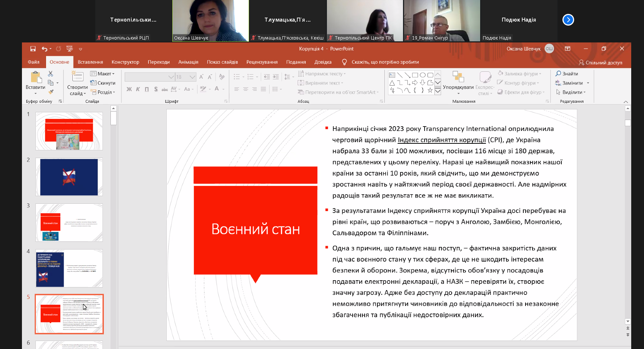Show next meeting participants with blue arrow
Image resolution: width=644 pixels, height=349 pixels.
[x=568, y=20]
